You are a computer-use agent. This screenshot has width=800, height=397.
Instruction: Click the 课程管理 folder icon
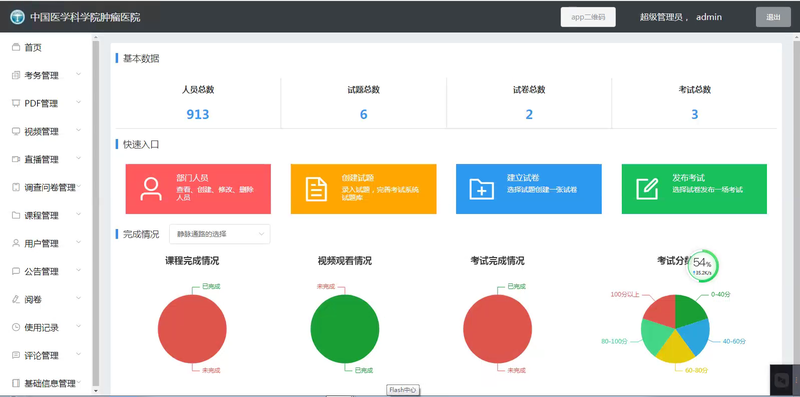(x=16, y=215)
